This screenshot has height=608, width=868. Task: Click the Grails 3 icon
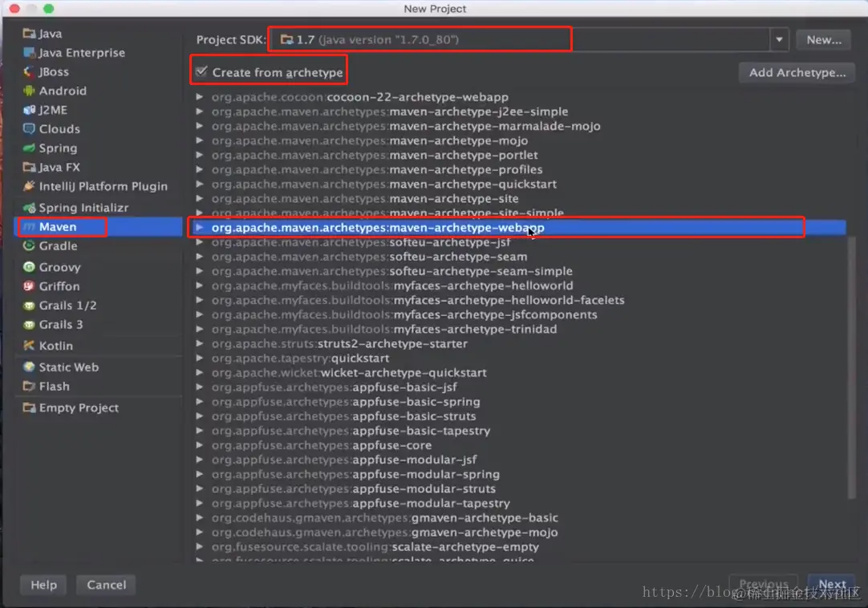click(x=29, y=325)
